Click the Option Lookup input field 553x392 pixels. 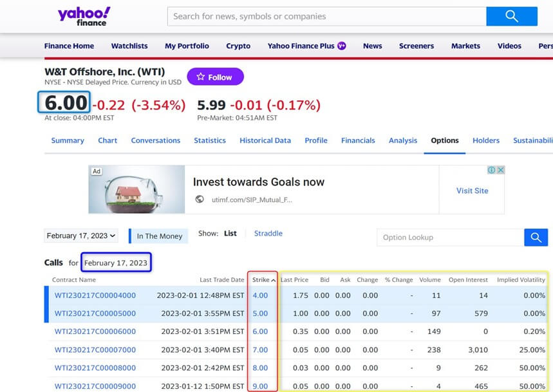tap(451, 238)
